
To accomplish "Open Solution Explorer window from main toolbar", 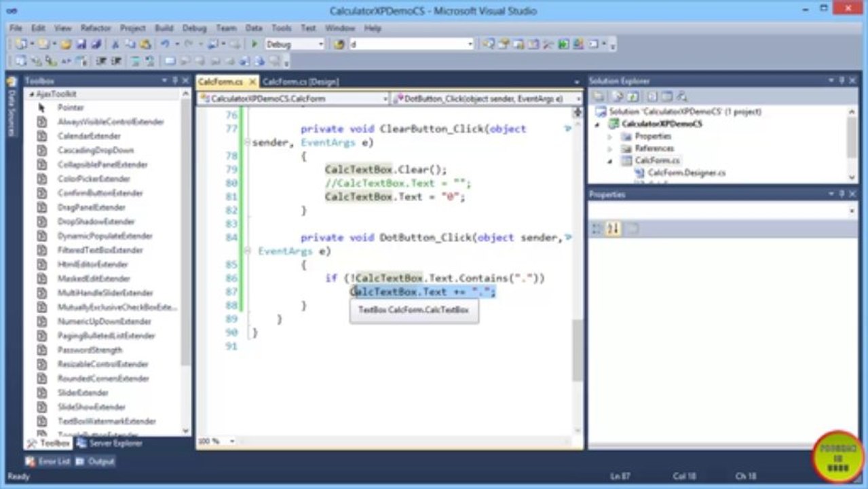I will 488,44.
